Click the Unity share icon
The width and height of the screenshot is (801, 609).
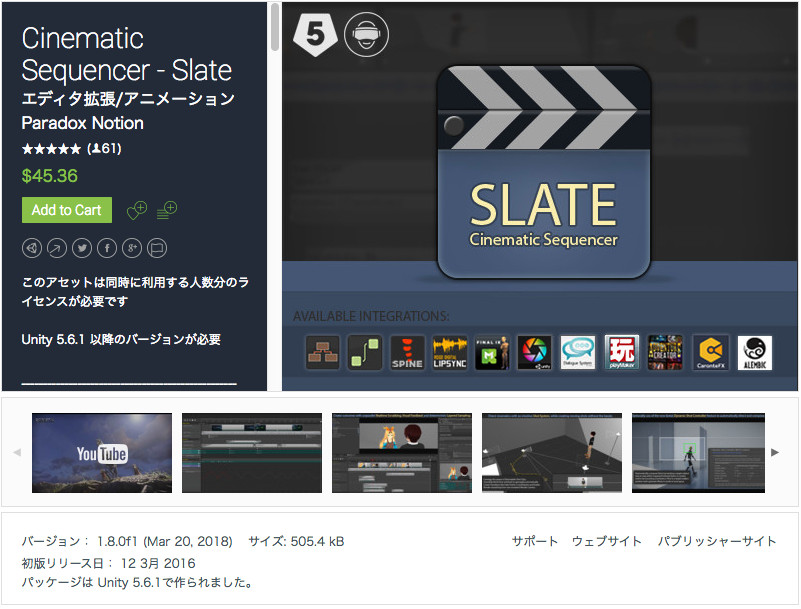pos(32,248)
